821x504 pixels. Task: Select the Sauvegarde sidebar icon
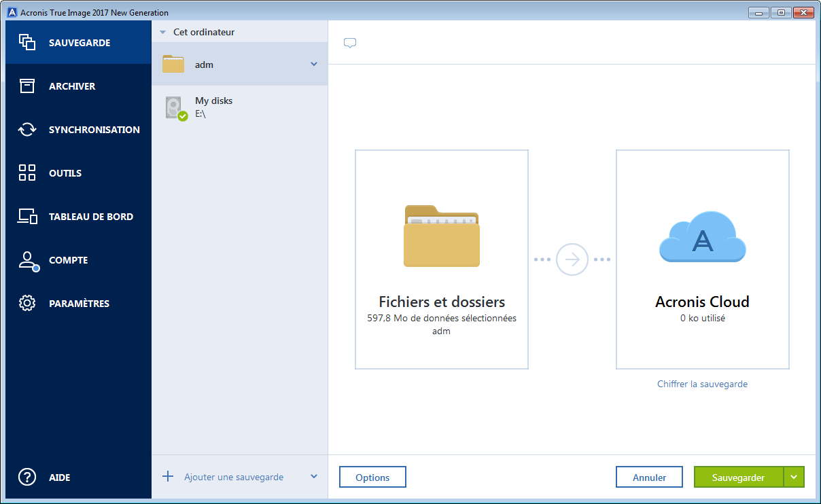click(x=27, y=42)
